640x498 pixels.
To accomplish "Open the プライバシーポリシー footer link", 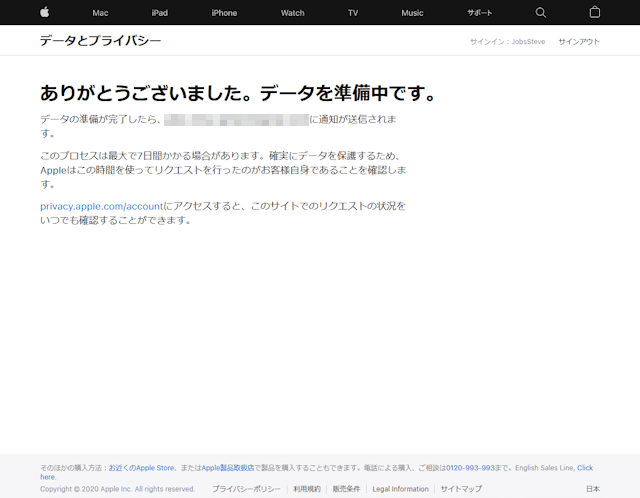I will pos(246,489).
